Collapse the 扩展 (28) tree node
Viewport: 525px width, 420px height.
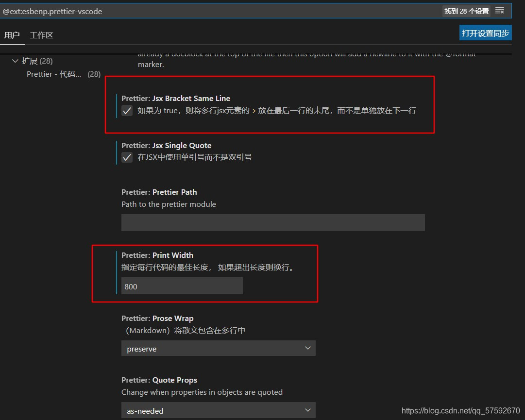[x=15, y=61]
